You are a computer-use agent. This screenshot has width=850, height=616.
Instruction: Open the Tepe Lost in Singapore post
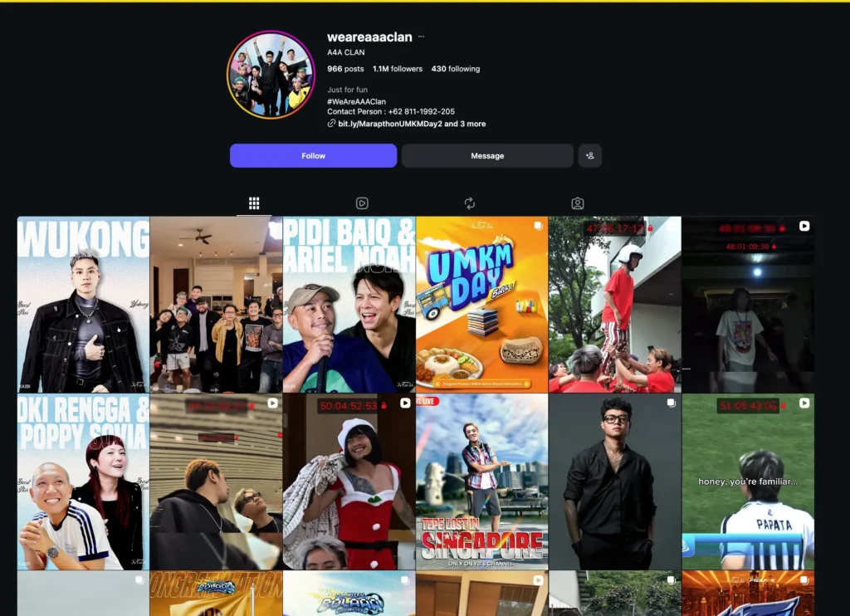click(x=481, y=482)
